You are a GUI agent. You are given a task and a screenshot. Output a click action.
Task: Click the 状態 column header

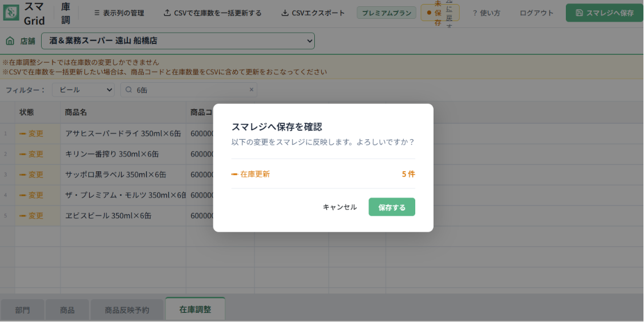(x=38, y=112)
